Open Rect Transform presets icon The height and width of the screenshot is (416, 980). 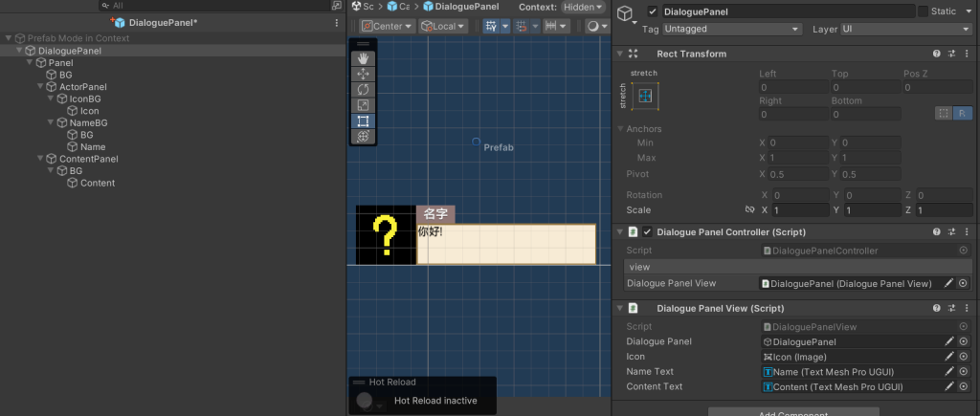(x=951, y=54)
